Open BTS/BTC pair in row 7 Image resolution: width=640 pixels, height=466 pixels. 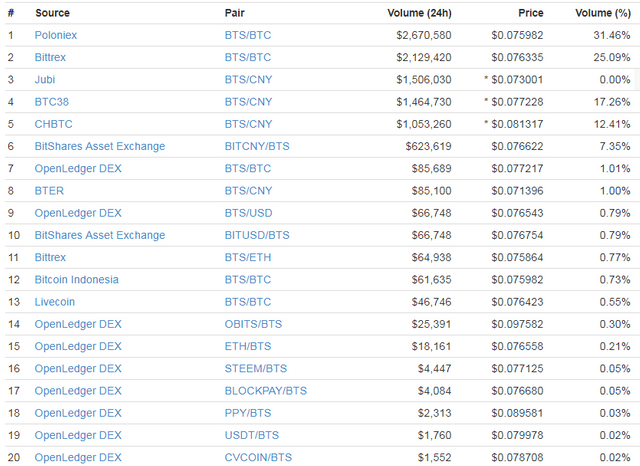pos(248,169)
